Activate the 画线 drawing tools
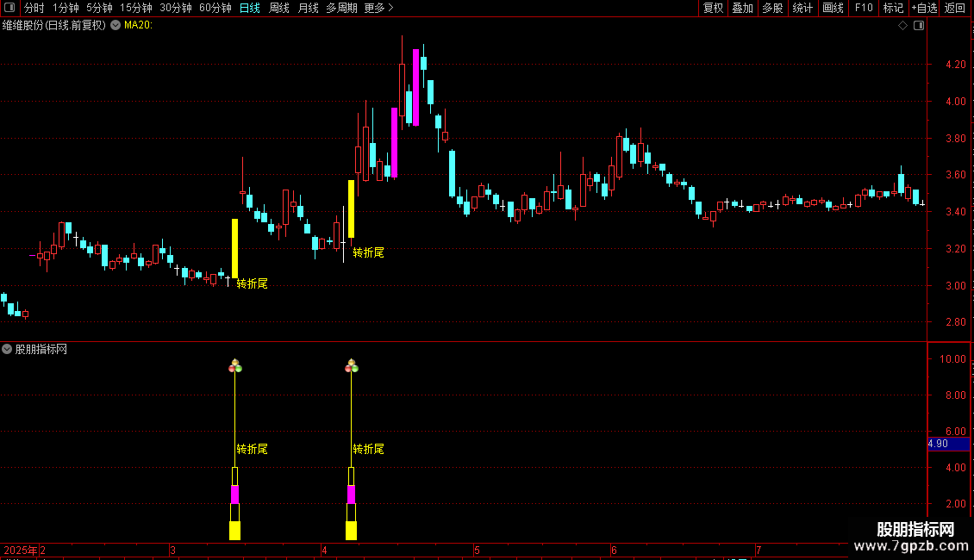 [833, 8]
